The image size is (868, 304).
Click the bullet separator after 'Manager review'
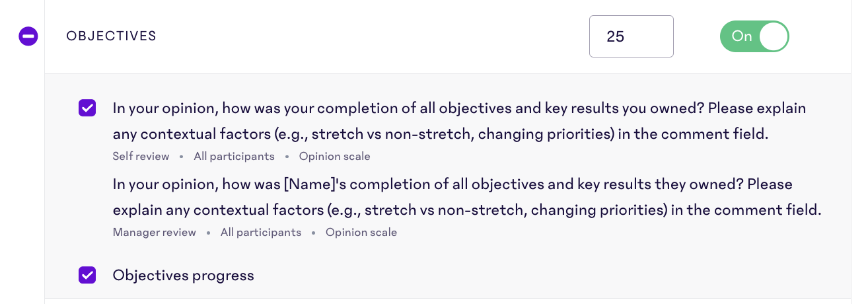(x=208, y=233)
